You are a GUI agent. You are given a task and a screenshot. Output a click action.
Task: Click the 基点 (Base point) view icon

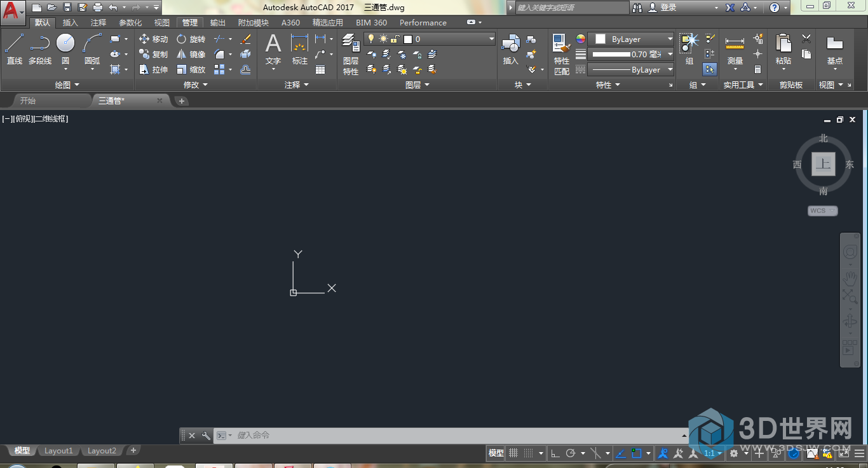tap(835, 50)
